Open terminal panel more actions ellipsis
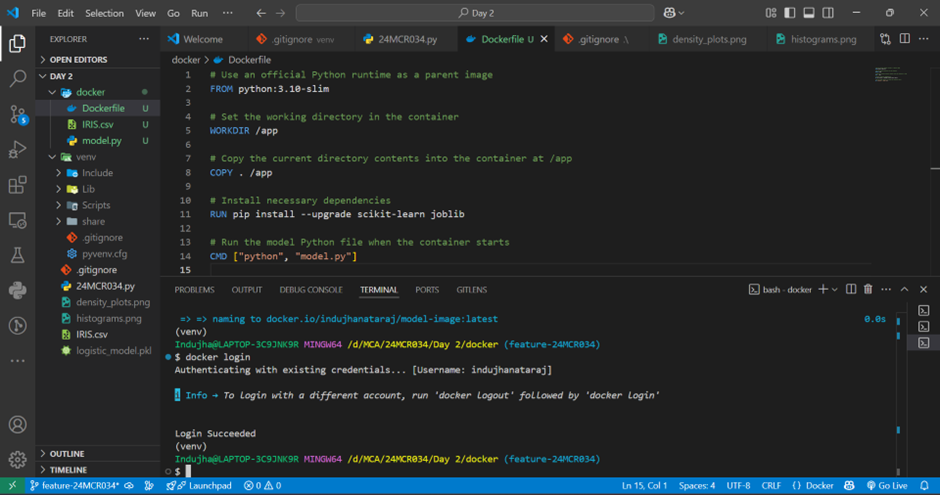Viewport: 940px width, 495px height. [886, 289]
